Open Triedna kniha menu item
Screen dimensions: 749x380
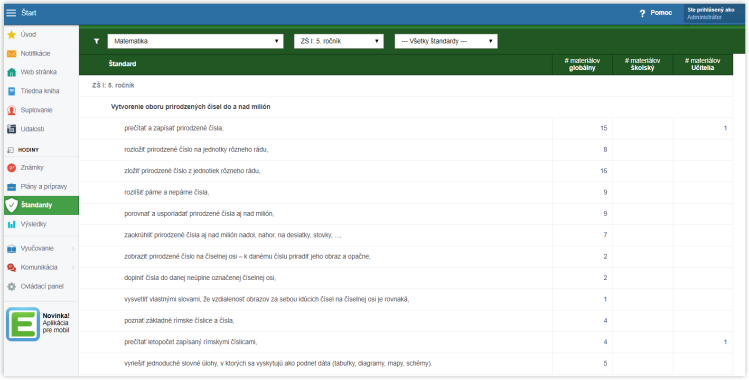(41, 91)
